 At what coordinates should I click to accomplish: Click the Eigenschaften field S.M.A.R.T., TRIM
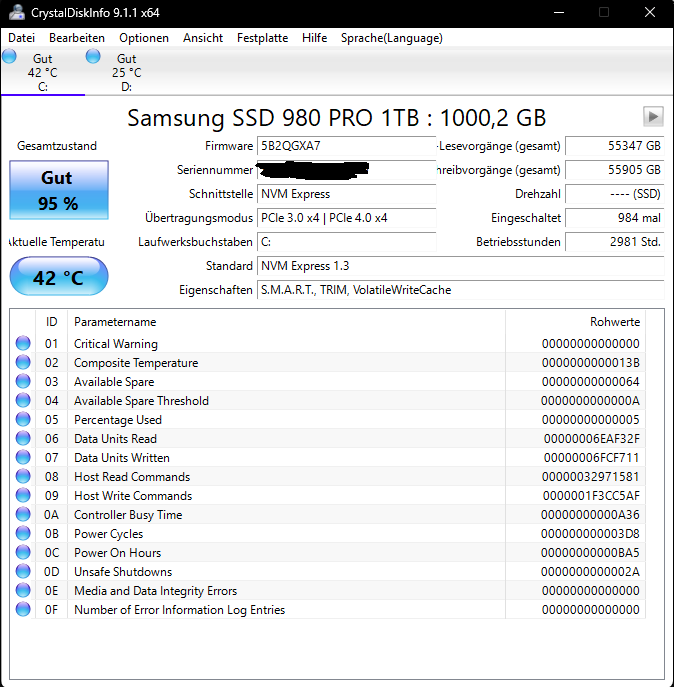tap(461, 290)
